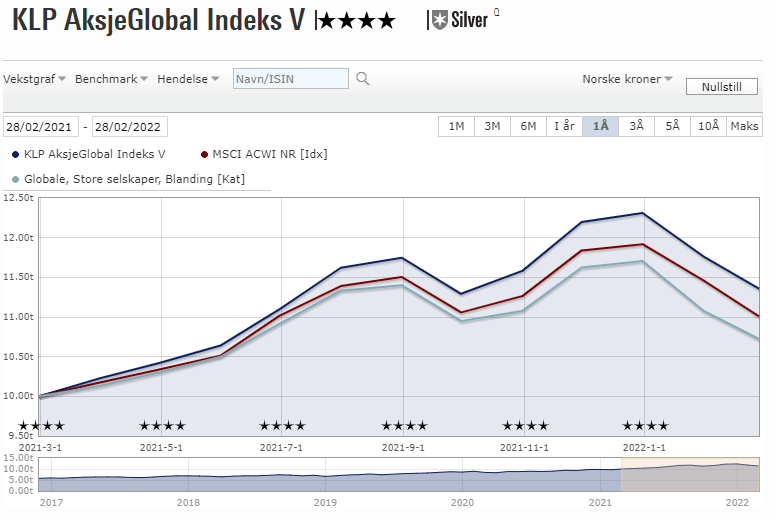The image size is (775, 520).
Task: Select the 5Å period tab
Action: pos(673,126)
